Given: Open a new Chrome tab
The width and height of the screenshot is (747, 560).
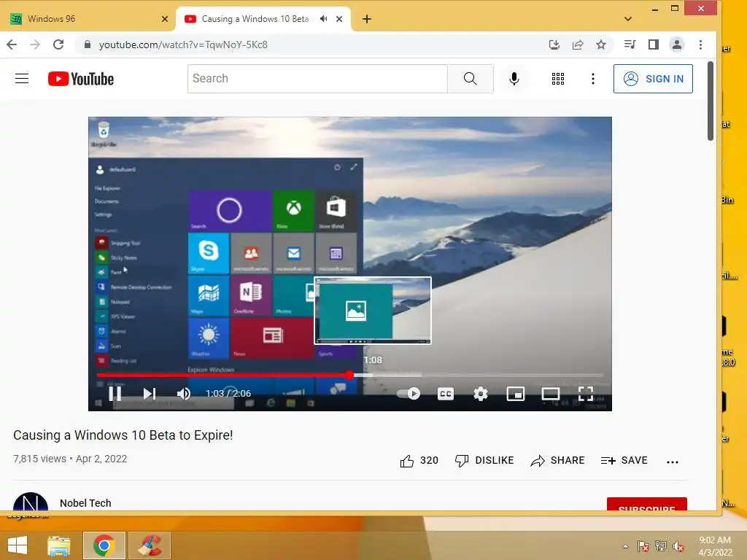Looking at the screenshot, I should pyautogui.click(x=366, y=19).
